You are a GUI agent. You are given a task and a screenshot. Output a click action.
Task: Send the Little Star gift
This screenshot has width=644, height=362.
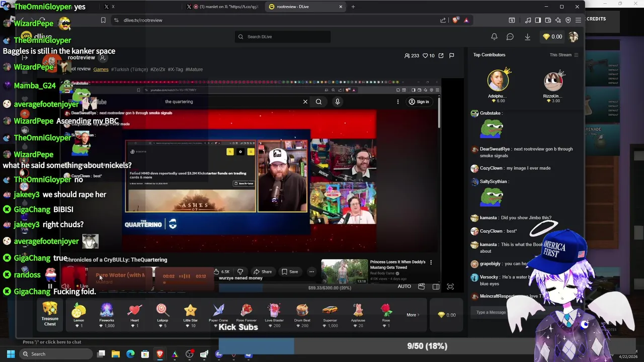point(190,316)
